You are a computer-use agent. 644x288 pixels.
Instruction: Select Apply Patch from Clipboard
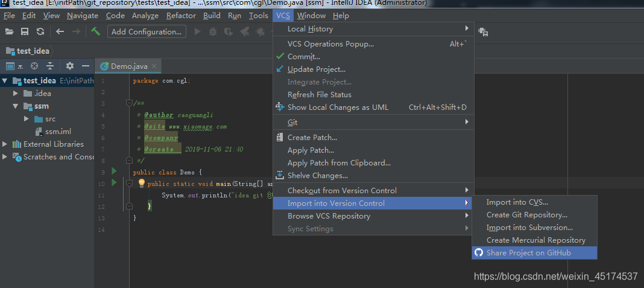tap(373, 163)
